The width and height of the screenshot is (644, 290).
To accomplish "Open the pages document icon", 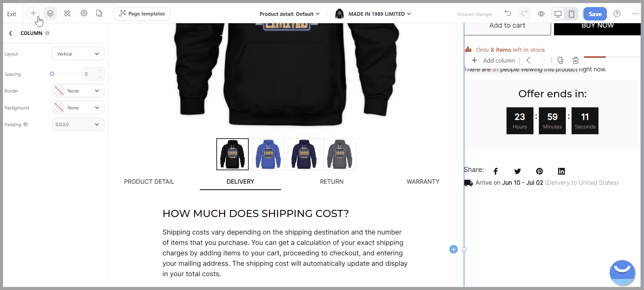I will coord(99,13).
